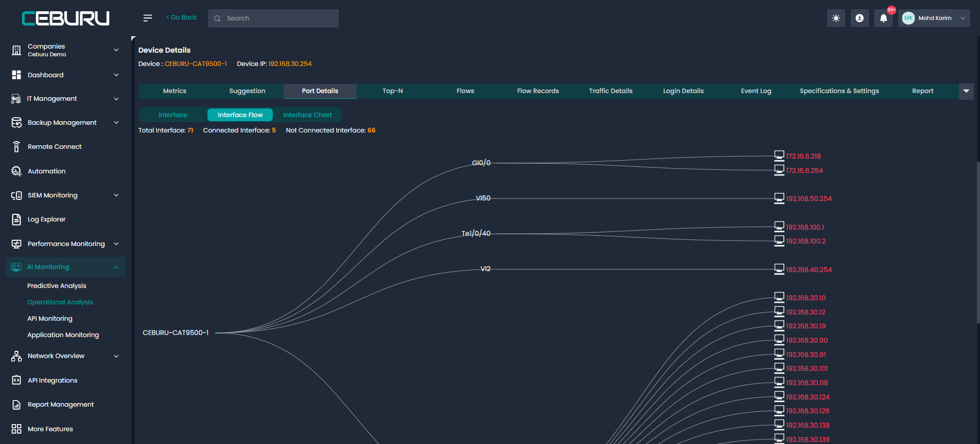Click the API Integrations icon
Screen dimensions: 980x444
[x=16, y=380]
